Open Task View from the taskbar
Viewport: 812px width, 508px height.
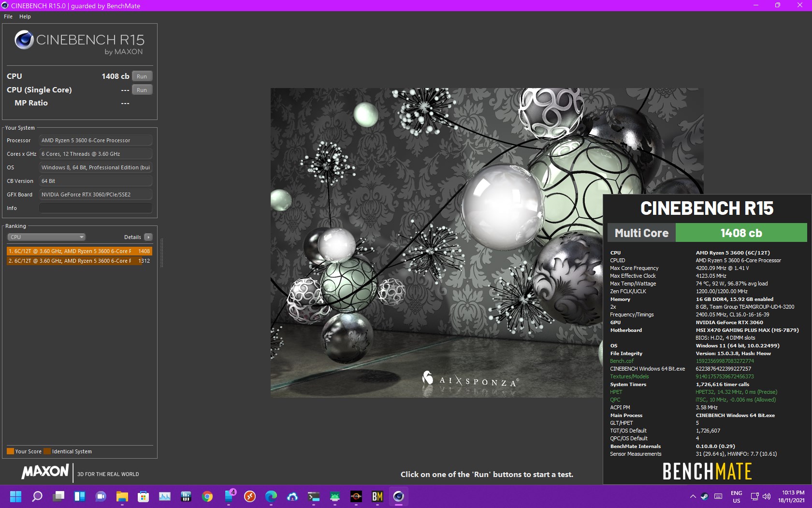pos(58,496)
